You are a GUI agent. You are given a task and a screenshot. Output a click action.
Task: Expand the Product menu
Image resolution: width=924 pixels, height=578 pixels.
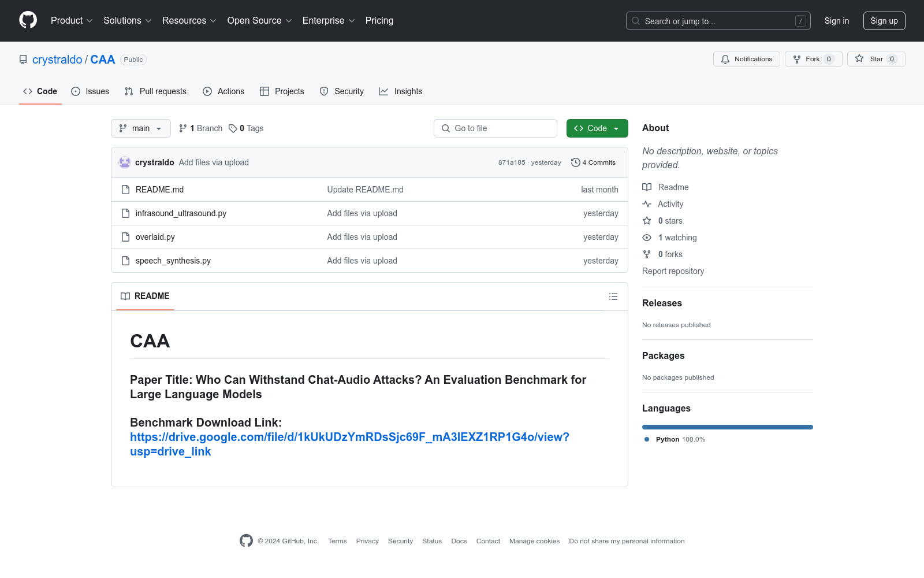click(x=72, y=21)
